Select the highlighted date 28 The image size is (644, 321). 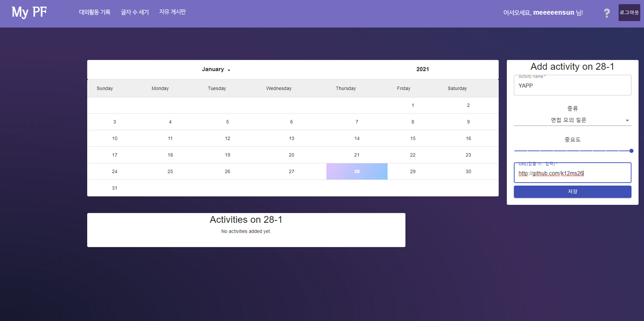click(x=356, y=171)
